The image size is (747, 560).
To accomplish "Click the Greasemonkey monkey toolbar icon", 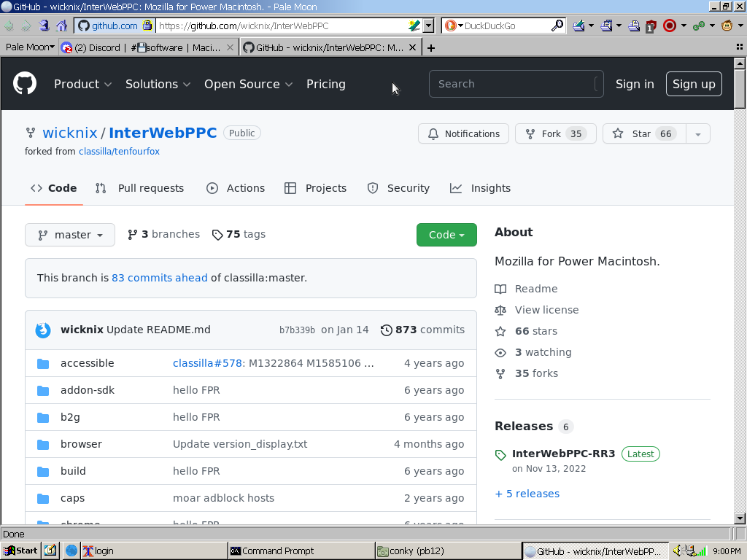I will [727, 26].
